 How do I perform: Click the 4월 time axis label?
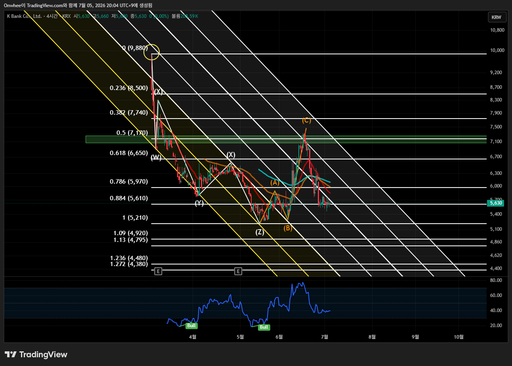193,337
